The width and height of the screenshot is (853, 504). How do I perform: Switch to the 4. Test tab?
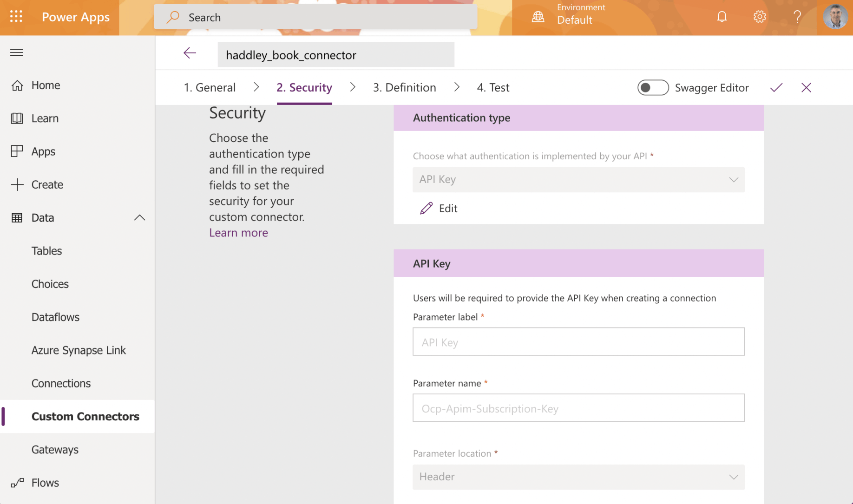(493, 88)
